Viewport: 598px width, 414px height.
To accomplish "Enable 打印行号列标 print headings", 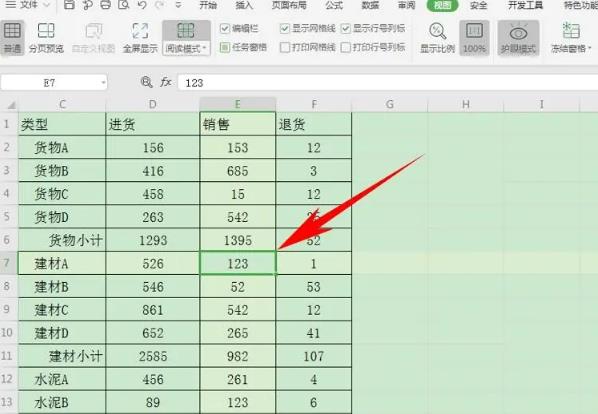I will click(346, 48).
